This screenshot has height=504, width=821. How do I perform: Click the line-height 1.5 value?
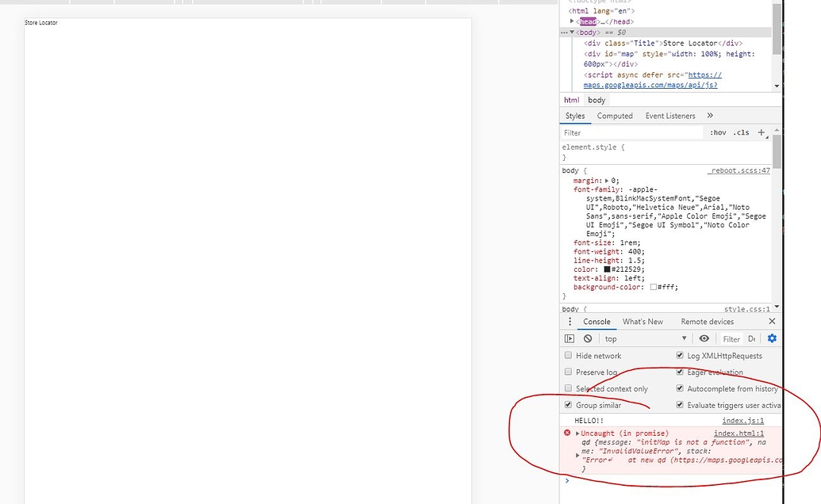[635, 261]
